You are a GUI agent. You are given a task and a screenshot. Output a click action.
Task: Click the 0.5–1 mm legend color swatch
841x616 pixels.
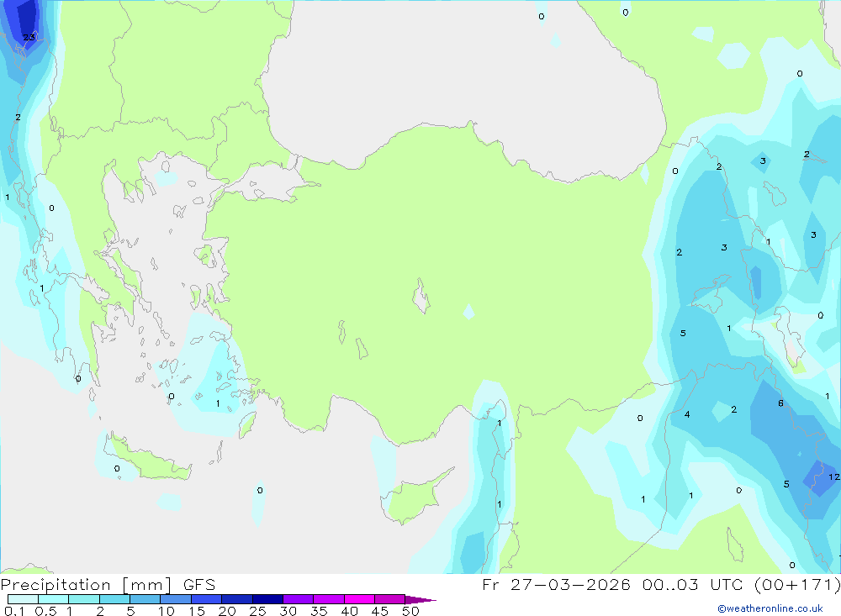pos(54,599)
